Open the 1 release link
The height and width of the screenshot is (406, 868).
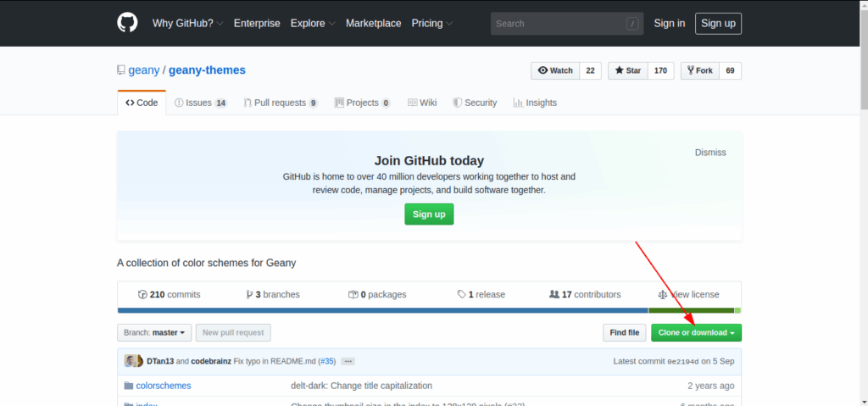pos(481,294)
